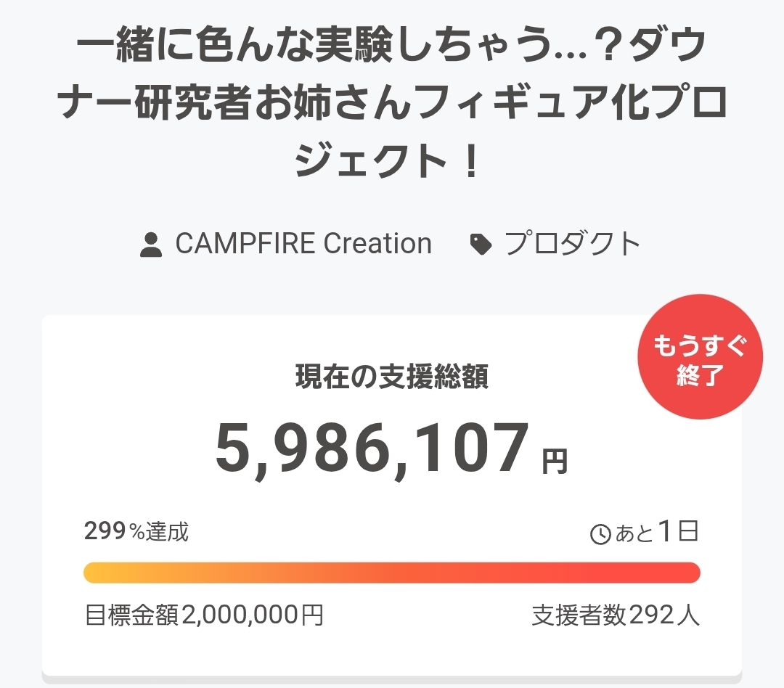Click the middle of the funding progress bar
Viewport: 784px width, 688px height.
[392, 573]
